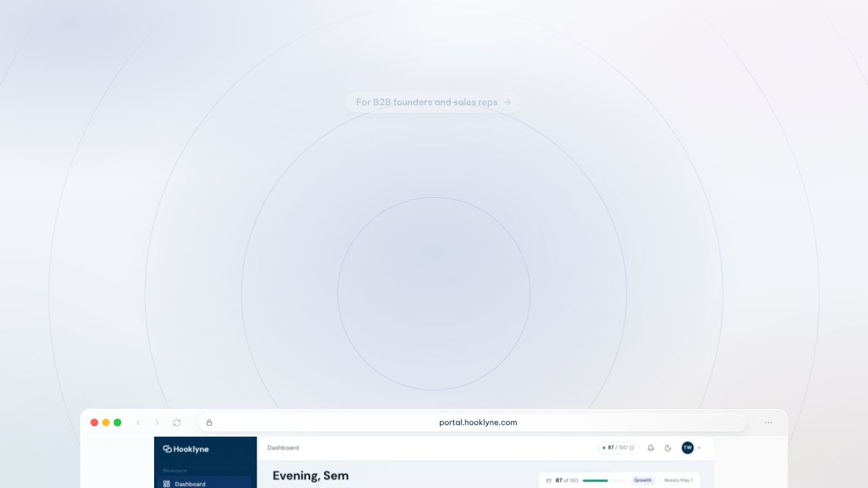Maximize the browser with the green button
This screenshot has height=488, width=868.
[x=117, y=423]
